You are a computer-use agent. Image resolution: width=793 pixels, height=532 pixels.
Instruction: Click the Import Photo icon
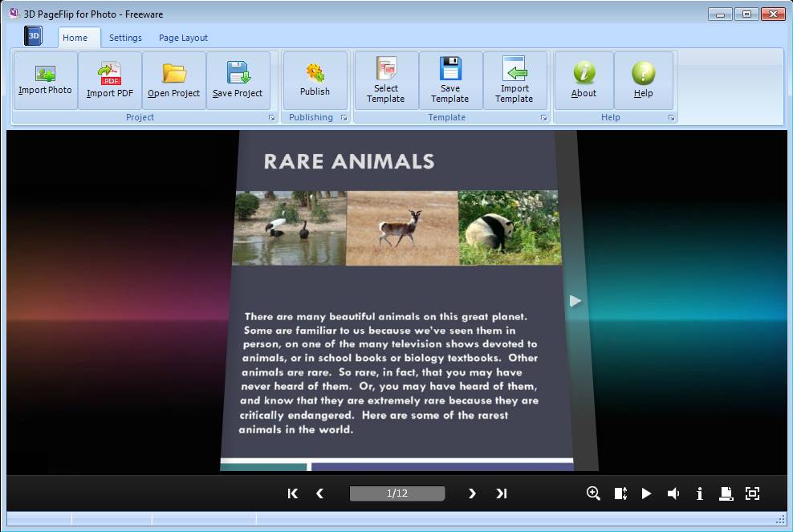click(x=45, y=75)
